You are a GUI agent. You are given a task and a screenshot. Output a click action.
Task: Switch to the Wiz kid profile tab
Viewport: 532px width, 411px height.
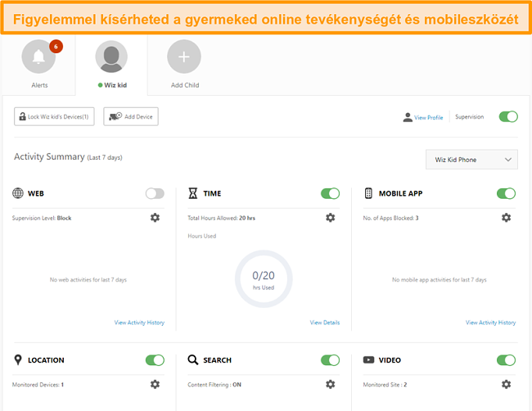pos(111,64)
